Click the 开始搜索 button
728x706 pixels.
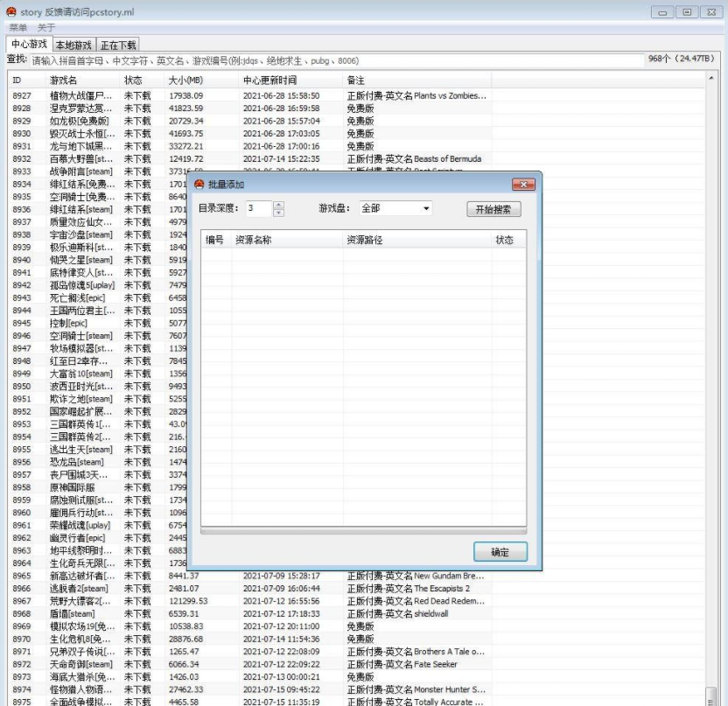(x=493, y=210)
